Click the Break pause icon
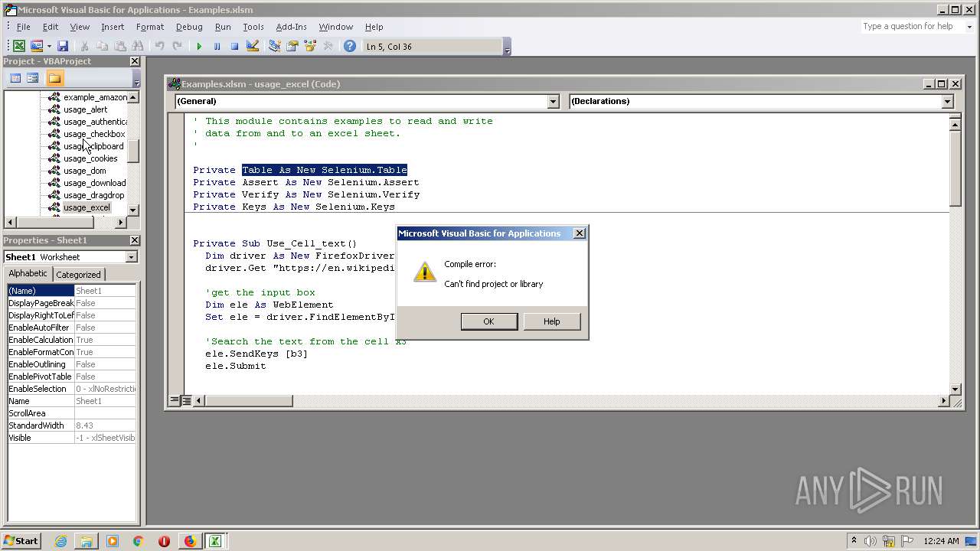The height and width of the screenshot is (551, 980). [217, 47]
